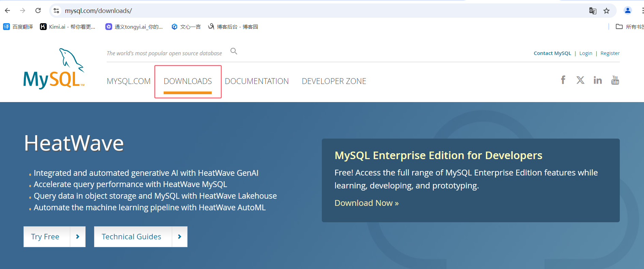The width and height of the screenshot is (644, 269).
Task: Reload the page with refresh icon
Action: pyautogui.click(x=38, y=11)
